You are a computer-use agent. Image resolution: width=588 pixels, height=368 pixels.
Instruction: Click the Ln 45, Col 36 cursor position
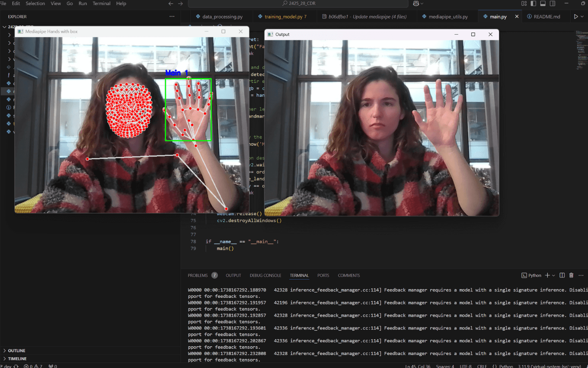[x=418, y=366]
